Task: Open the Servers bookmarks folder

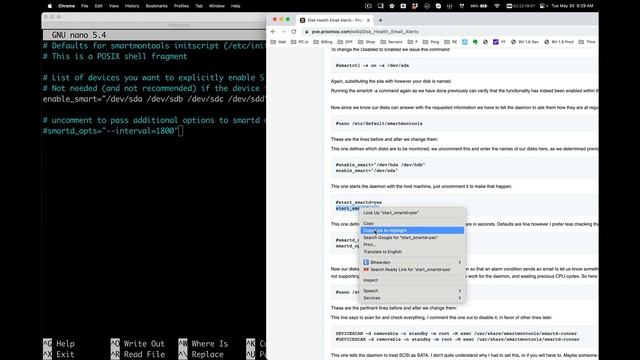Action: (391, 42)
